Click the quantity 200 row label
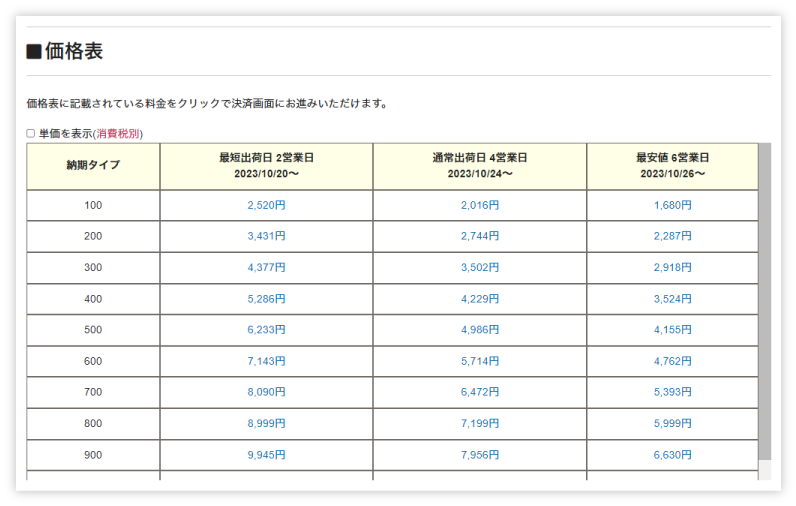This screenshot has height=506, width=796. point(93,237)
